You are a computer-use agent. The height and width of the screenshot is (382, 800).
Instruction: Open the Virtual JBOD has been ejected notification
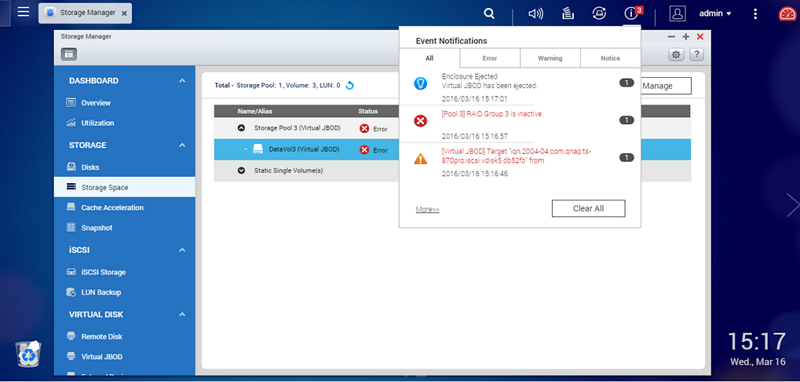(489, 86)
